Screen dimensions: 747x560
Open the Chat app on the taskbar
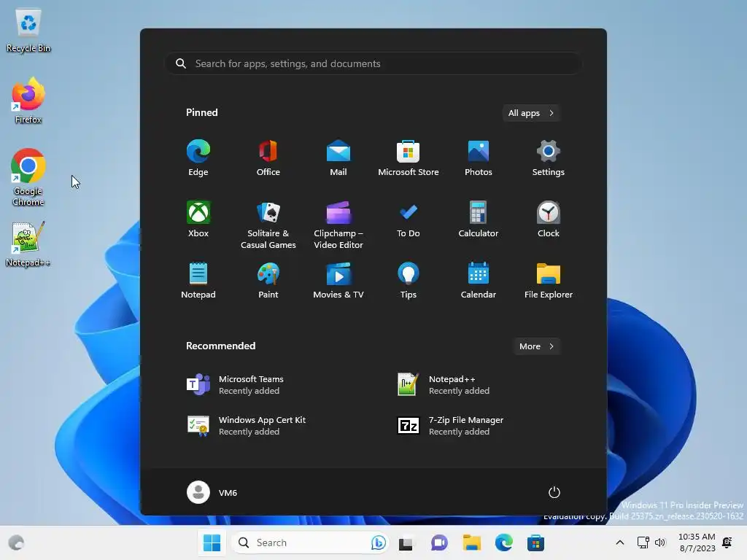tap(438, 542)
